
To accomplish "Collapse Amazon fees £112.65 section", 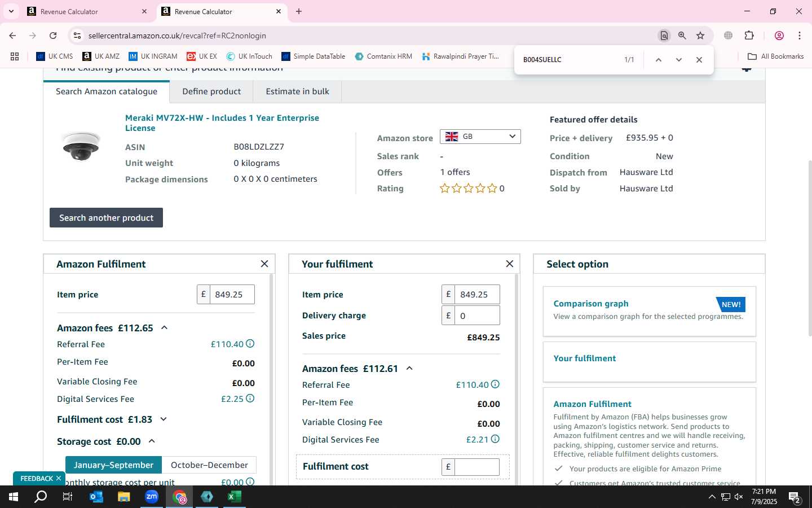I will 164,328.
